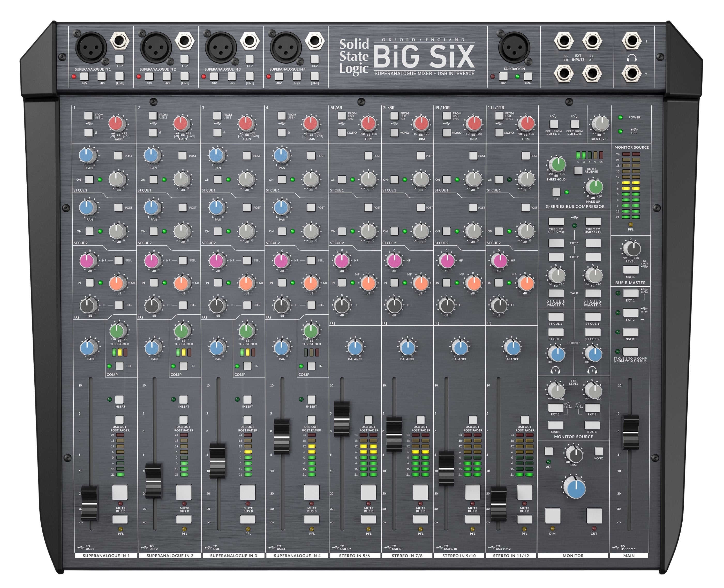Switch SuperAnalogue In 4 to LINE input
This screenshot has width=724, height=588.
click(315, 76)
